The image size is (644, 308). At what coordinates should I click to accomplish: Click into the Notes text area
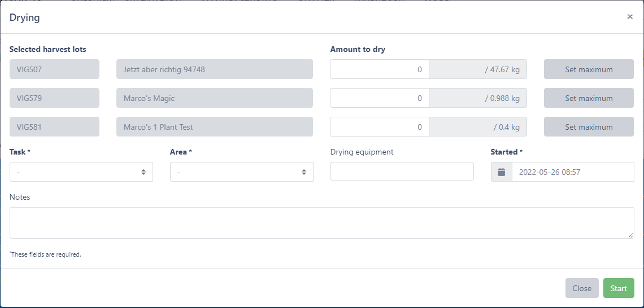coord(321,223)
